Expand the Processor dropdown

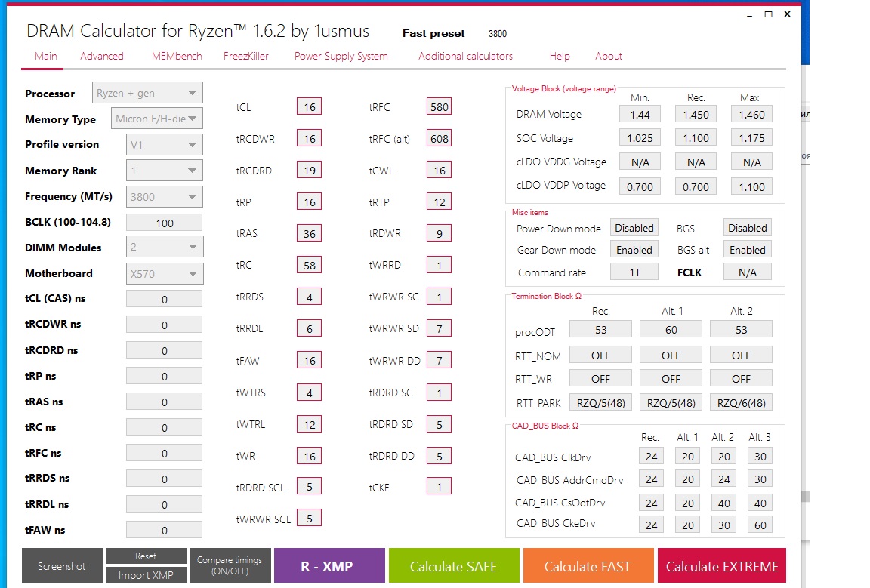[147, 93]
